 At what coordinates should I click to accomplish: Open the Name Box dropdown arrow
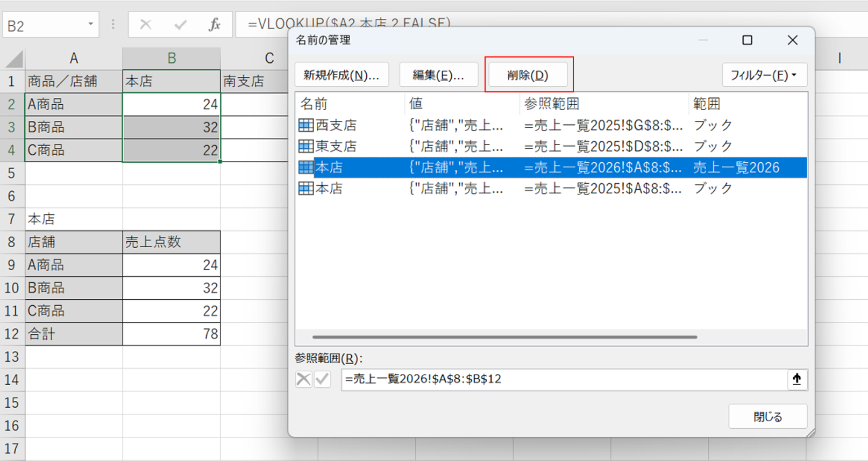(90, 24)
